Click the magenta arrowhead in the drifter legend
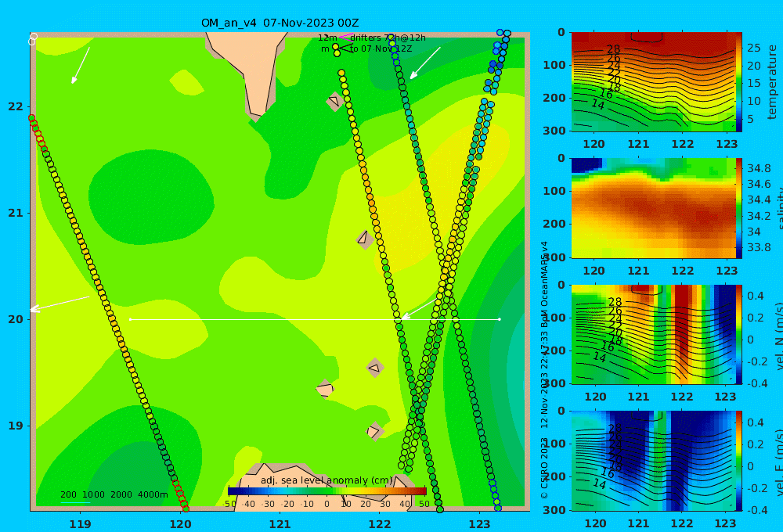Image resolution: width=783 pixels, height=532 pixels. point(345,37)
